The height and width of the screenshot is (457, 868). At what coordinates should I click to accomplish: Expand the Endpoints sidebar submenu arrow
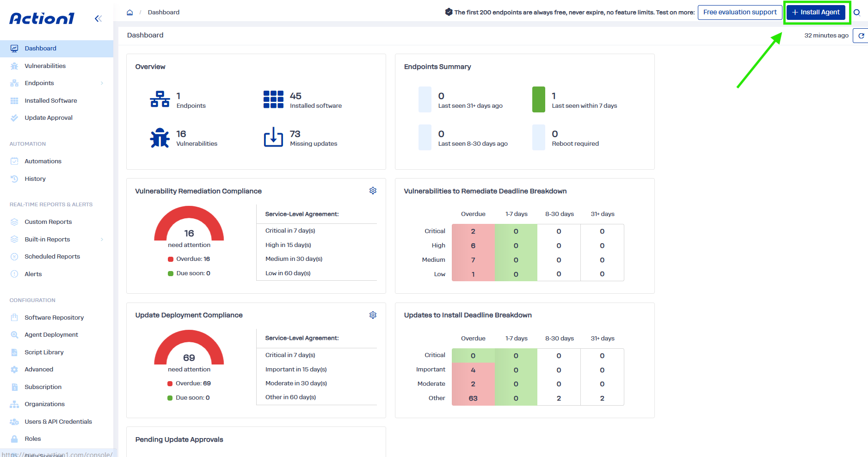102,83
